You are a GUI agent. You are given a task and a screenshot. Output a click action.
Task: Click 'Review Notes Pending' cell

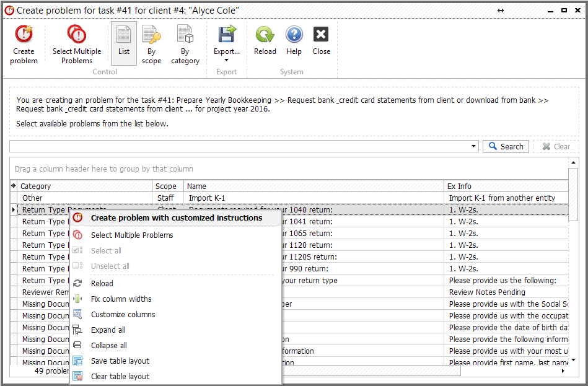tap(506, 292)
